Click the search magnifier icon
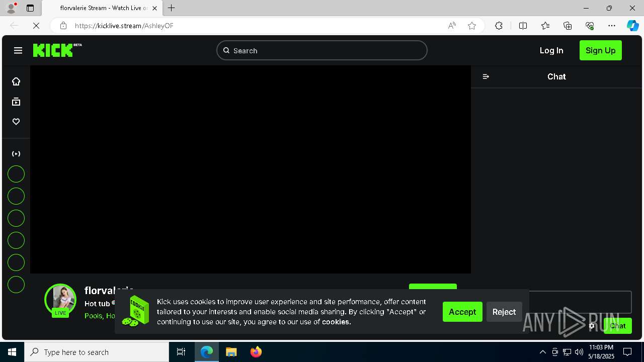 [x=226, y=50]
